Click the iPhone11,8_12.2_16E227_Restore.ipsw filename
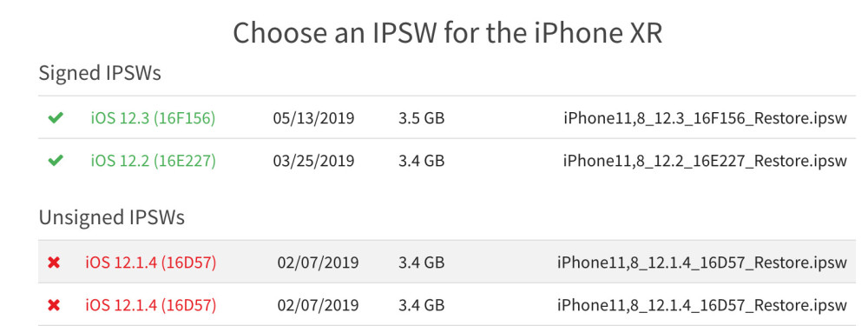The height and width of the screenshot is (326, 868). pyautogui.click(x=705, y=162)
